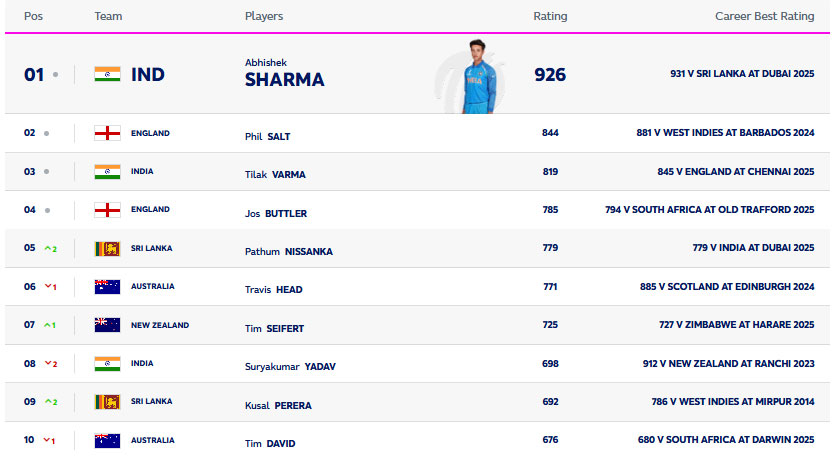836x457 pixels.
Task: Open Phil Salt's player profile
Action: pyautogui.click(x=267, y=136)
